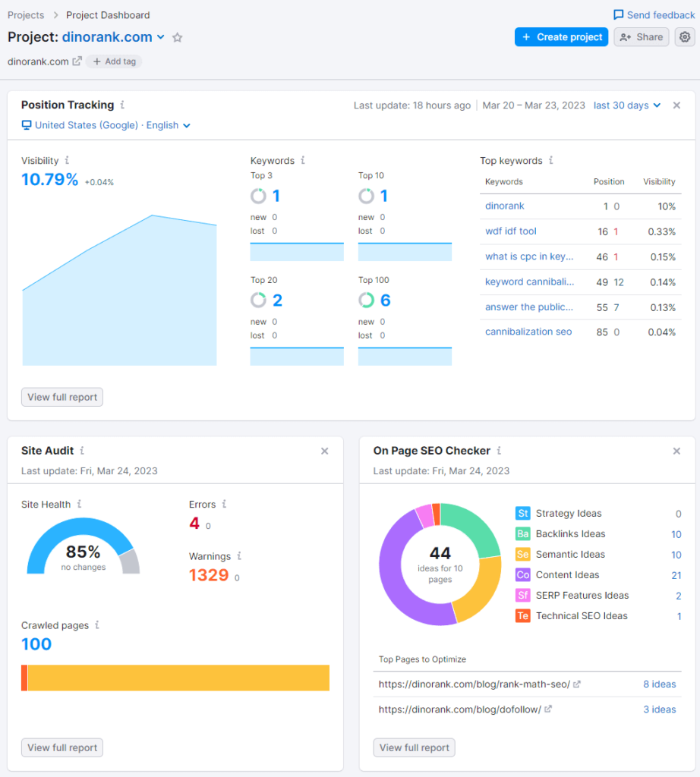The image size is (700, 777).
Task: Click the Send feedback speech bubble icon
Action: [x=618, y=15]
